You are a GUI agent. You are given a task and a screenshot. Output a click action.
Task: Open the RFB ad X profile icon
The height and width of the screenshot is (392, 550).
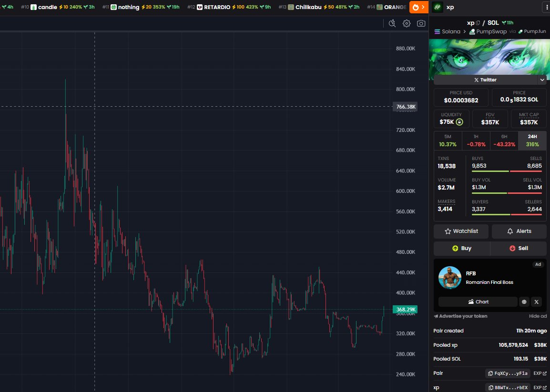pos(536,302)
